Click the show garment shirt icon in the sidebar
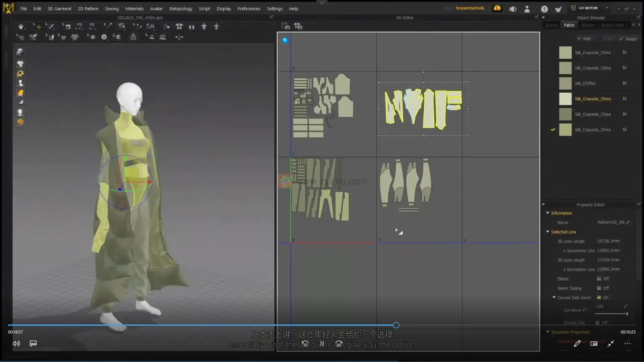 point(20,64)
